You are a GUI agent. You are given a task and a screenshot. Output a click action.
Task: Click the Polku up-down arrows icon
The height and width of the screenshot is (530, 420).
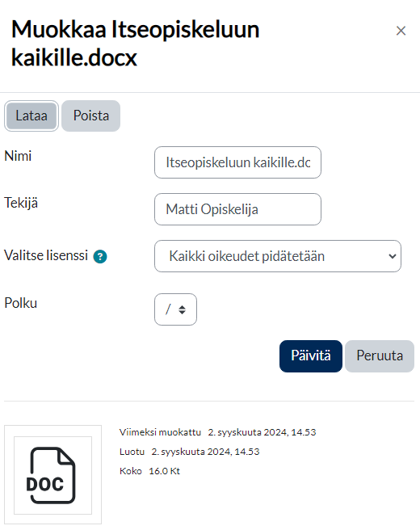pos(182,309)
